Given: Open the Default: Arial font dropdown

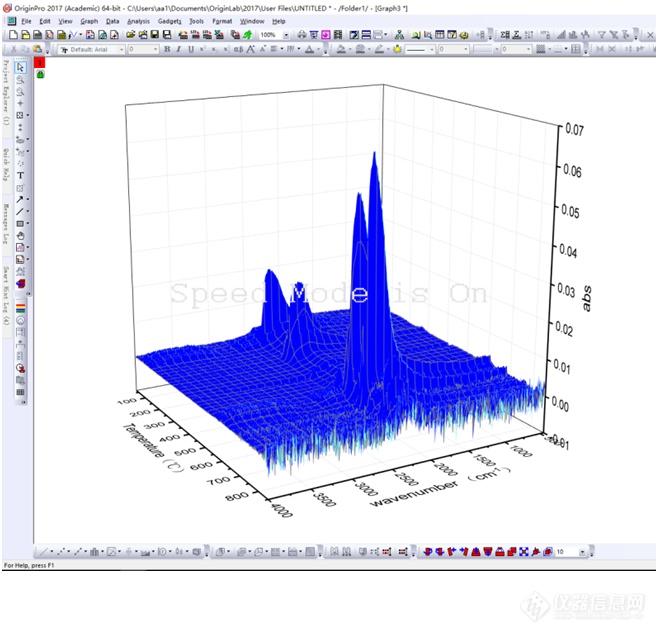Looking at the screenshot, I should (x=121, y=50).
